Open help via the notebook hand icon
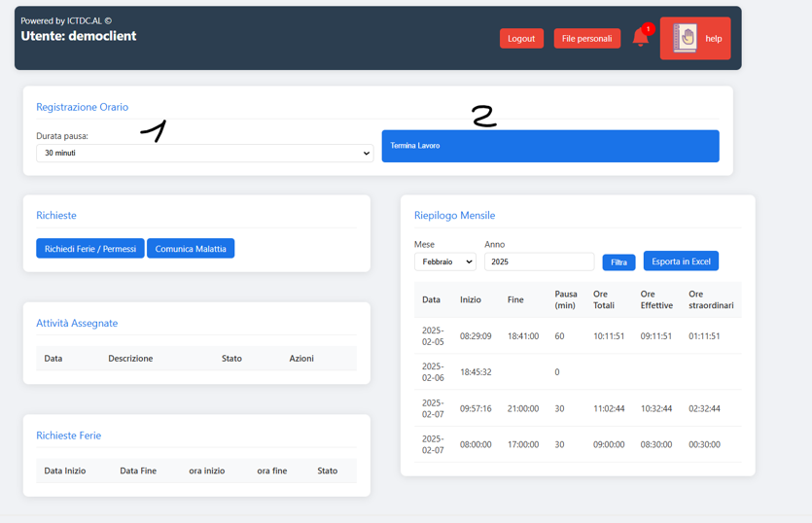 [685, 39]
